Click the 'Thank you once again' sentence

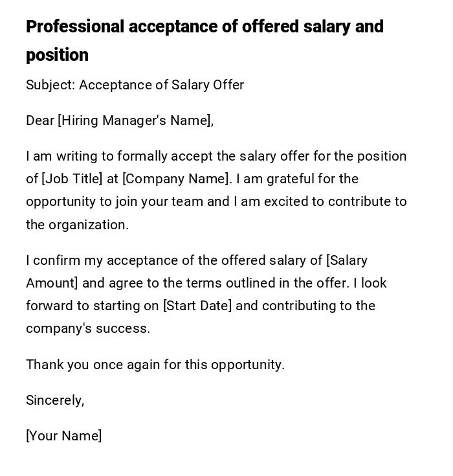click(155, 365)
